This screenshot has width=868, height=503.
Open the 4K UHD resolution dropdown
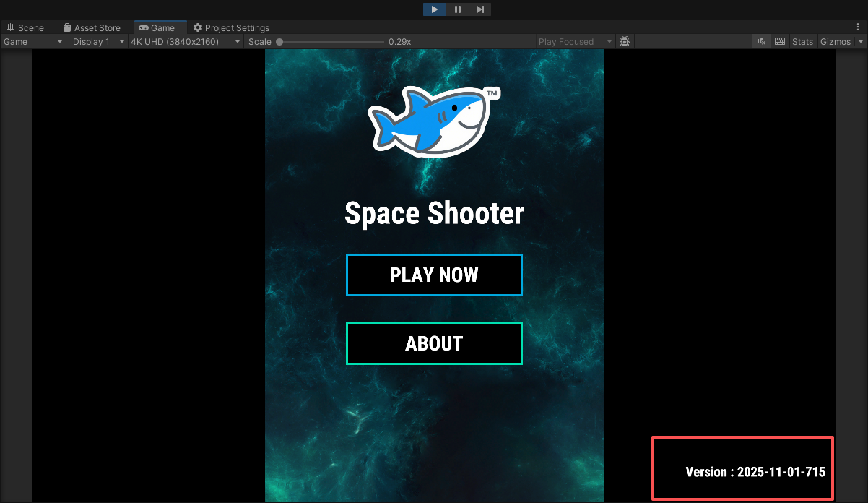(x=186, y=42)
